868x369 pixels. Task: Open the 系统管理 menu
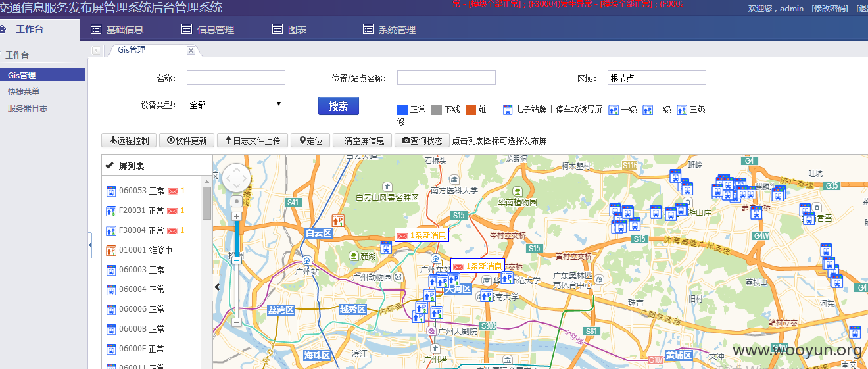(x=389, y=29)
